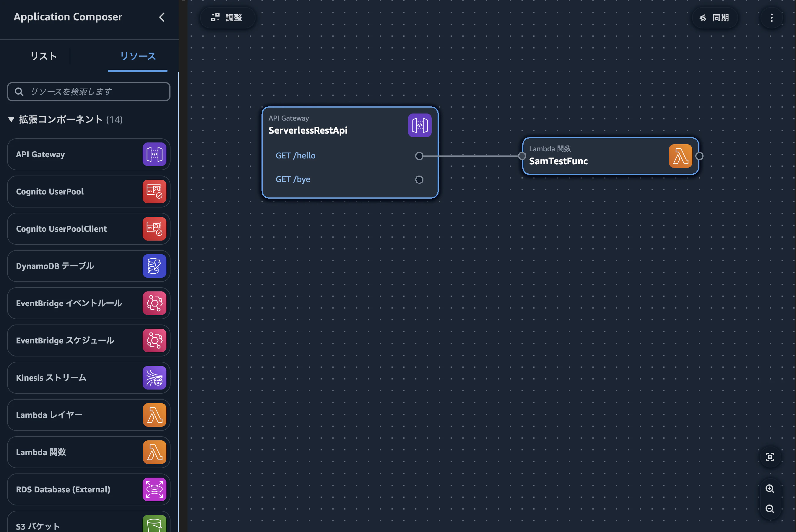Click the Kinesis ストリーム palette icon

pos(154,378)
